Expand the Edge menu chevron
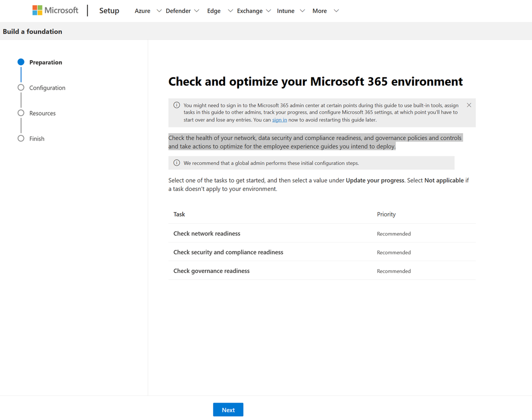Screen dimensions: 532x420 [231, 11]
